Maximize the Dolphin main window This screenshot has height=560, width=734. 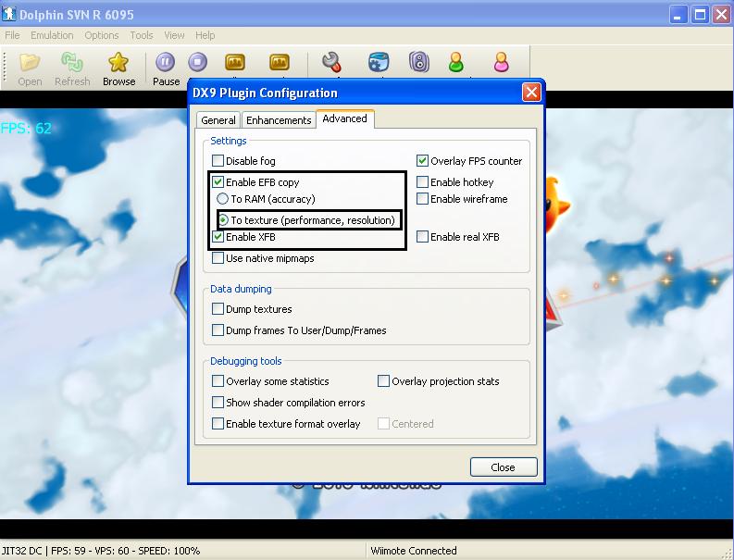pos(701,15)
